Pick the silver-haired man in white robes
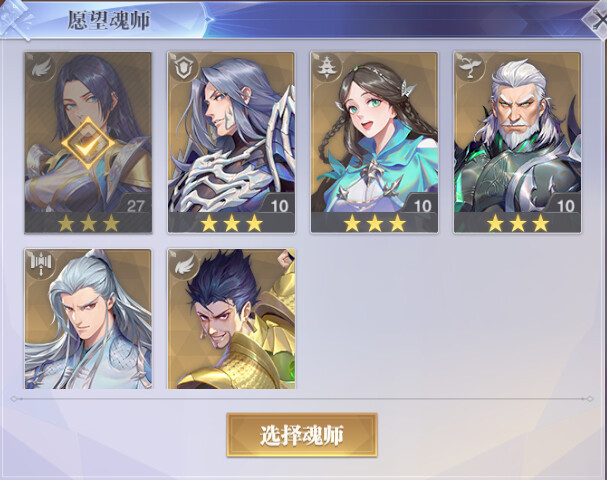607x480 pixels. (x=88, y=319)
